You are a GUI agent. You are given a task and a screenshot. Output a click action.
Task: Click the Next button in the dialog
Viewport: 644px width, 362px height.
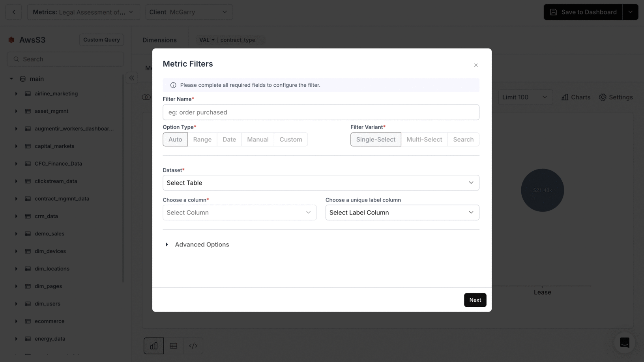[475, 300]
